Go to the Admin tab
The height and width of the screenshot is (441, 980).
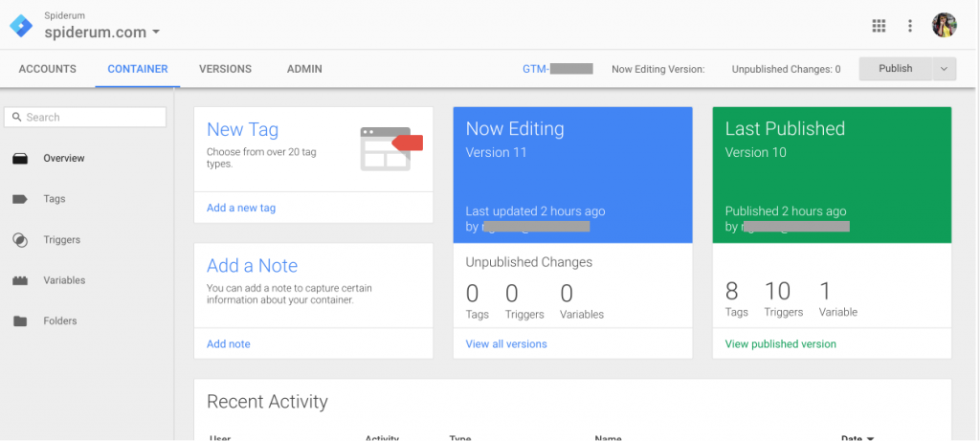coord(304,69)
